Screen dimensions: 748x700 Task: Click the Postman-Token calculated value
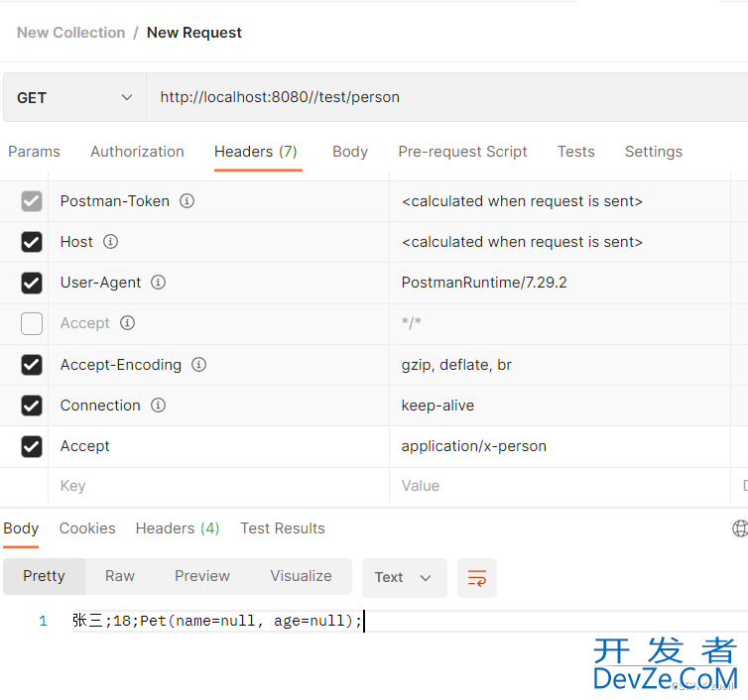click(522, 201)
